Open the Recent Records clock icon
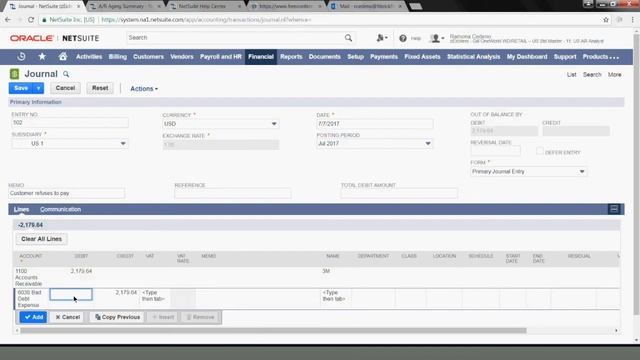This screenshot has height=360, width=640. tap(21, 57)
